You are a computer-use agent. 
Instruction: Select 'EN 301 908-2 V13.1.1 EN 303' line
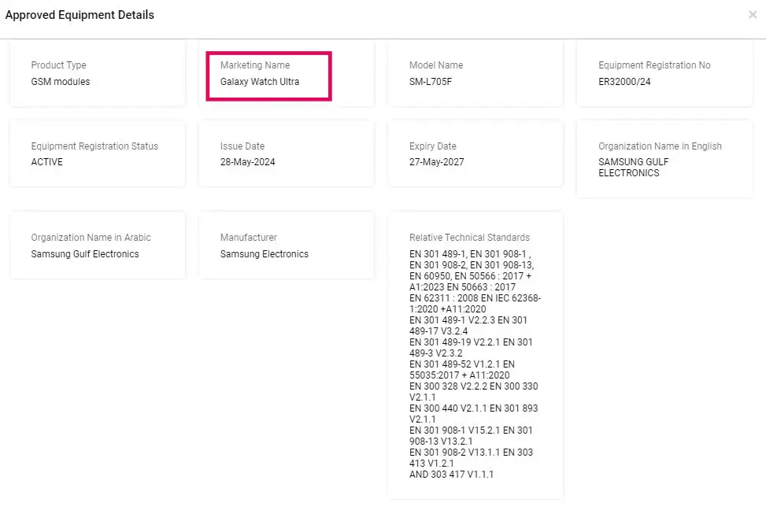click(472, 453)
